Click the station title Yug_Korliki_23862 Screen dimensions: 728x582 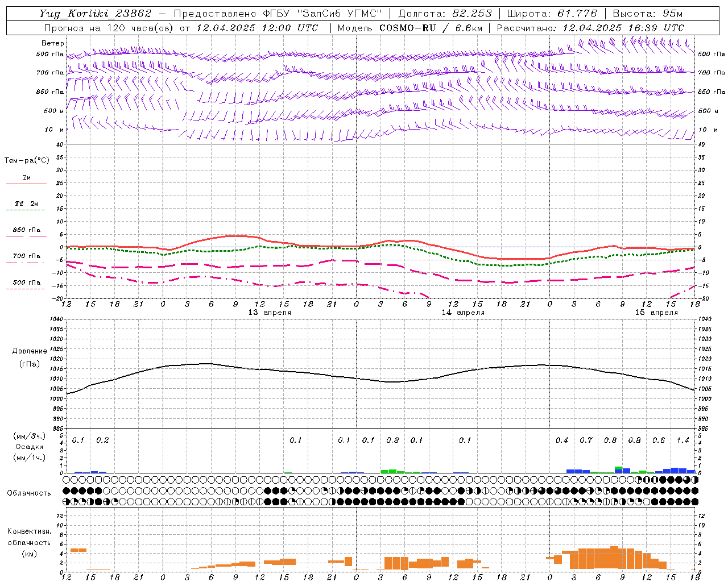(95, 14)
